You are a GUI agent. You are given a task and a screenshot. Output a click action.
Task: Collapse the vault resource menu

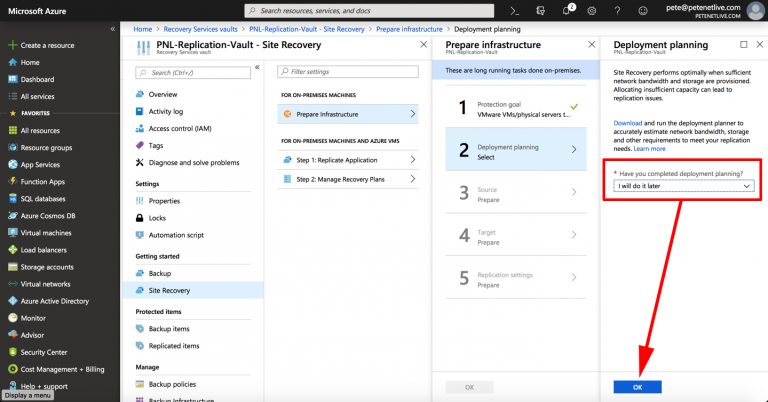point(257,68)
